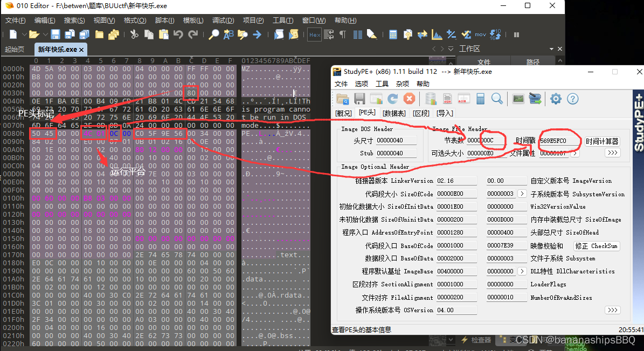644x351 pixels.
Task: Click checksum sigma checkmark icon
Action: click(466, 35)
